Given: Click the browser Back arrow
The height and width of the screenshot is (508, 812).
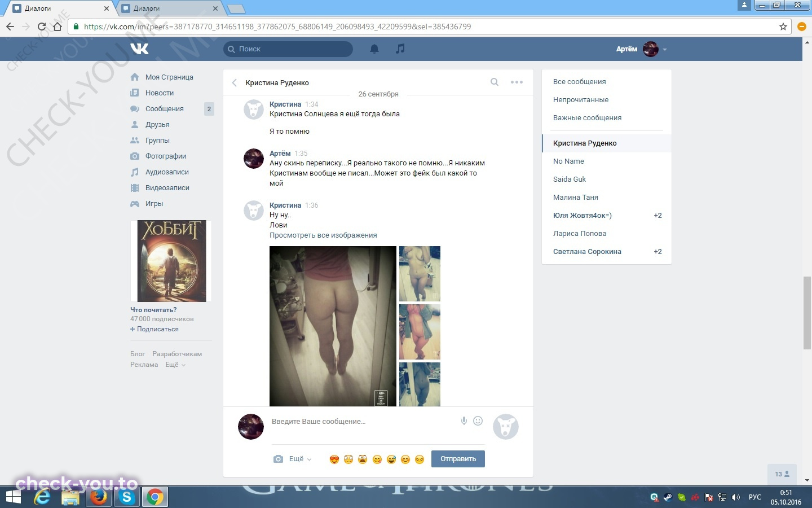Looking at the screenshot, I should tap(10, 27).
